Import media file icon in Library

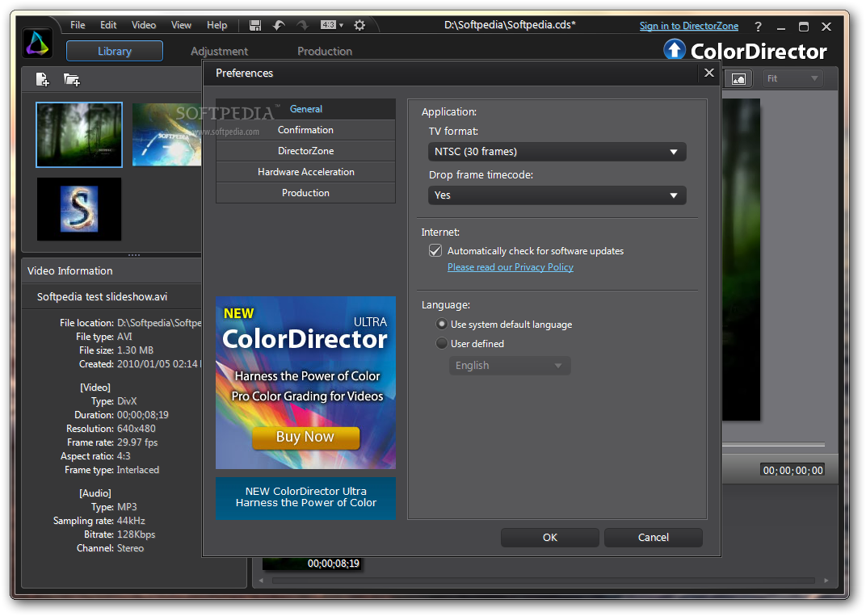(x=43, y=80)
